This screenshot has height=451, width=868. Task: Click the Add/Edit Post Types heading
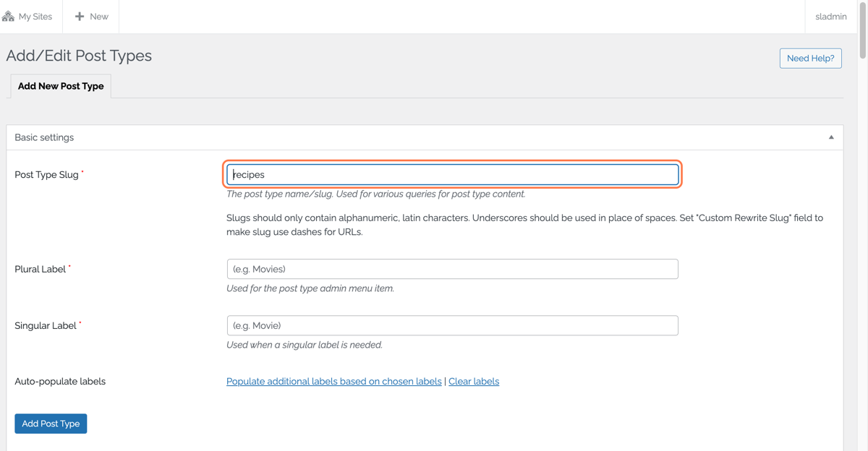click(79, 56)
